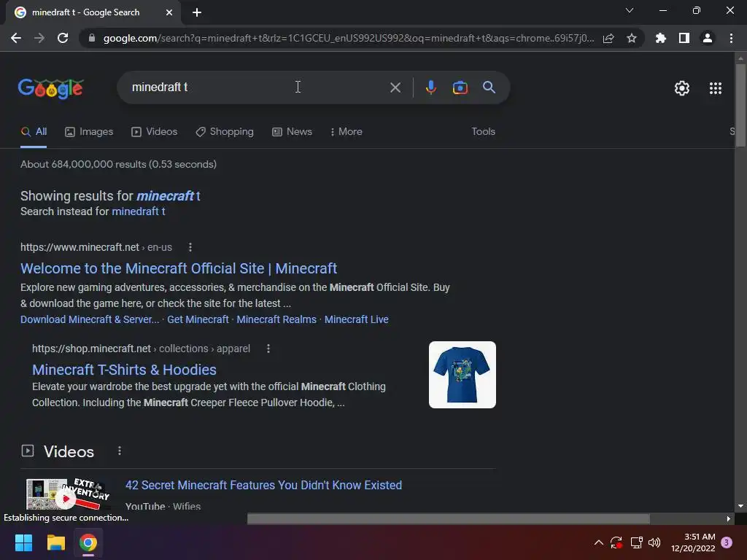747x560 pixels.
Task: Open a new tab with the plus button
Action: click(197, 12)
